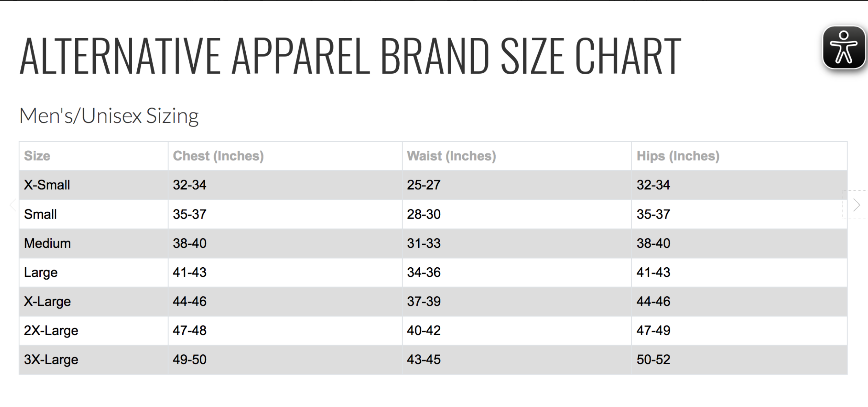
Task: Select the Hips (Inches) column header
Action: (x=678, y=156)
